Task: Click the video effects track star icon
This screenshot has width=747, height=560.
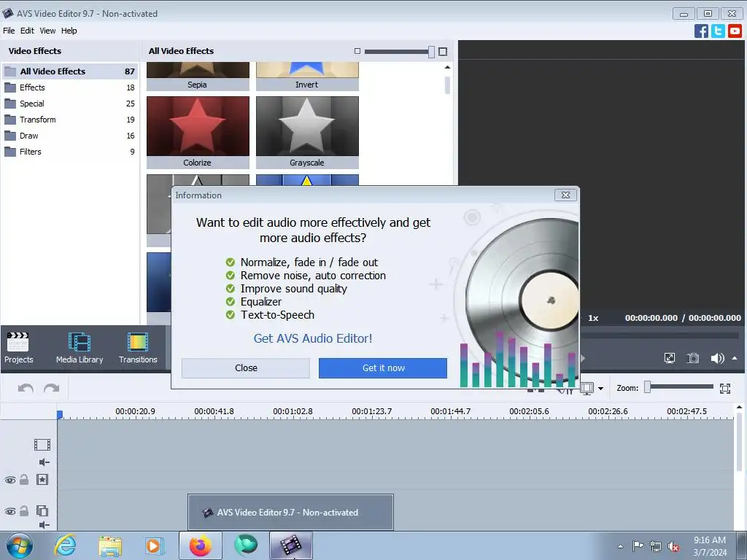Action: pyautogui.click(x=42, y=480)
